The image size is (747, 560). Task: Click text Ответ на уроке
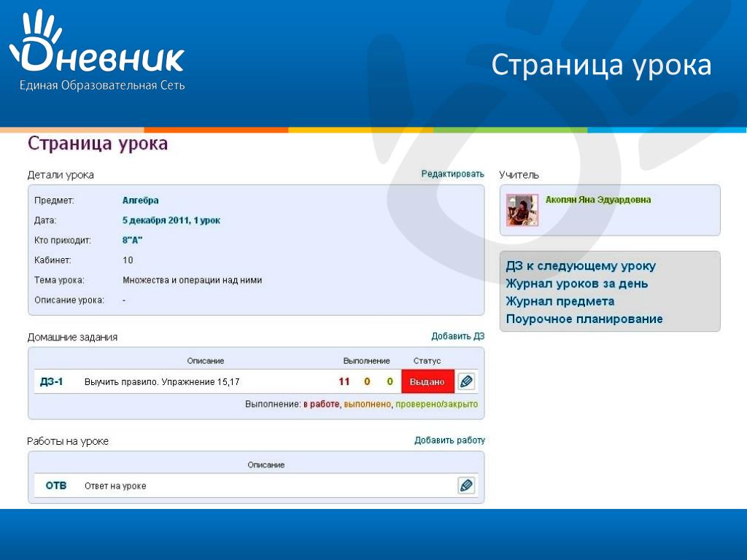[115, 486]
